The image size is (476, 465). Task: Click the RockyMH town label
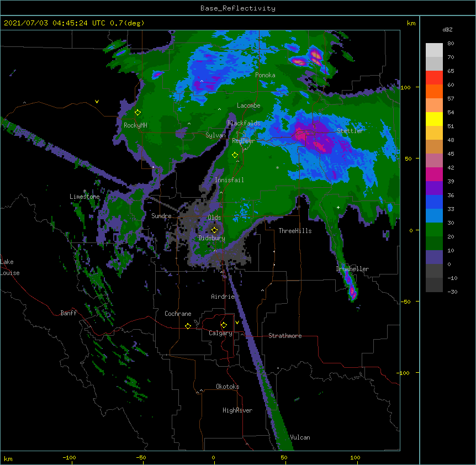[x=135, y=125]
